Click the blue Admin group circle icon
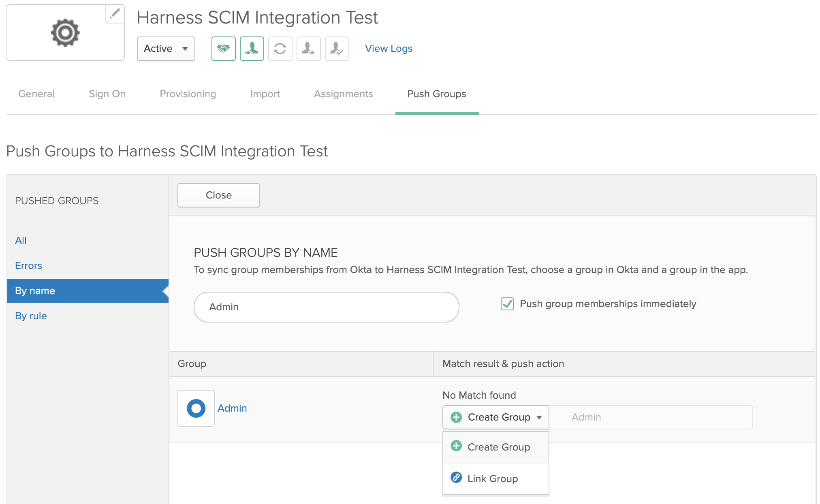 pyautogui.click(x=196, y=408)
